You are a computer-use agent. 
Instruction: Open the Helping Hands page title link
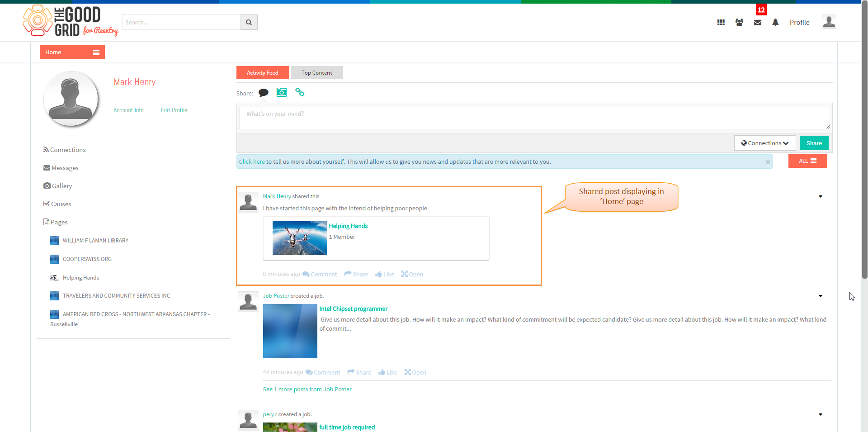click(x=348, y=226)
